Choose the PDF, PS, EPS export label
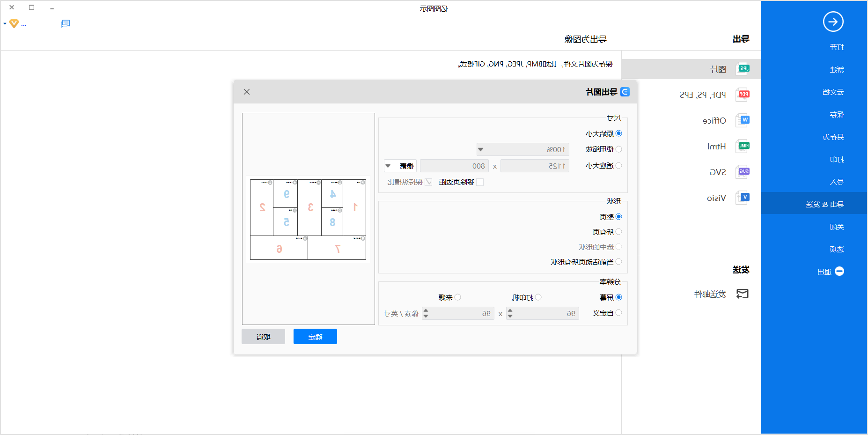Screen dimensions: 868x435 coord(703,95)
